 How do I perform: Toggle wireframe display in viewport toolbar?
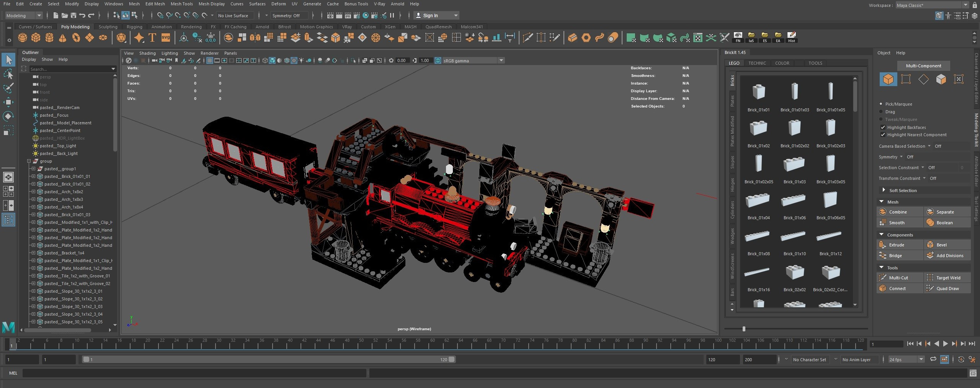pos(265,60)
